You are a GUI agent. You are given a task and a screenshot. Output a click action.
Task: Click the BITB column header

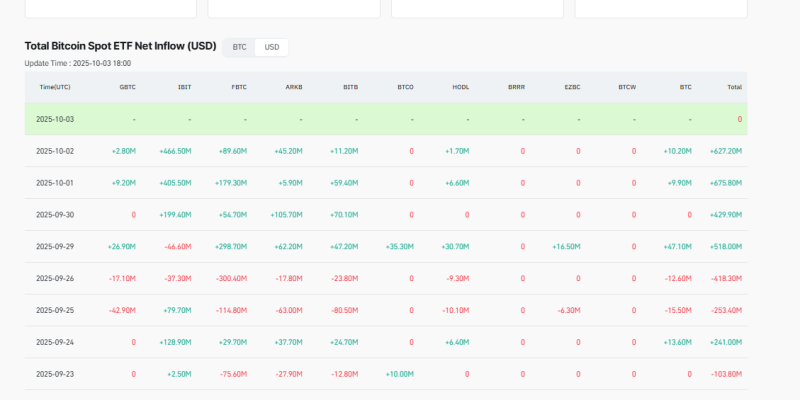click(x=350, y=87)
